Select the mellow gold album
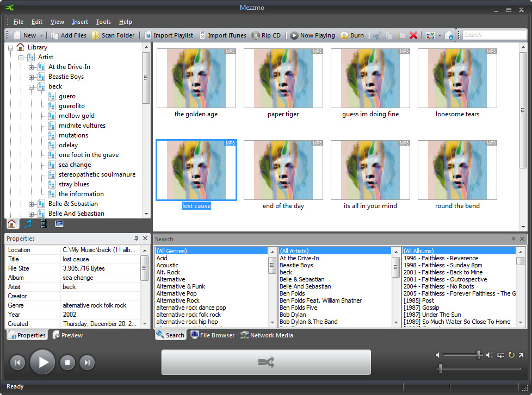532x395 pixels. [77, 116]
